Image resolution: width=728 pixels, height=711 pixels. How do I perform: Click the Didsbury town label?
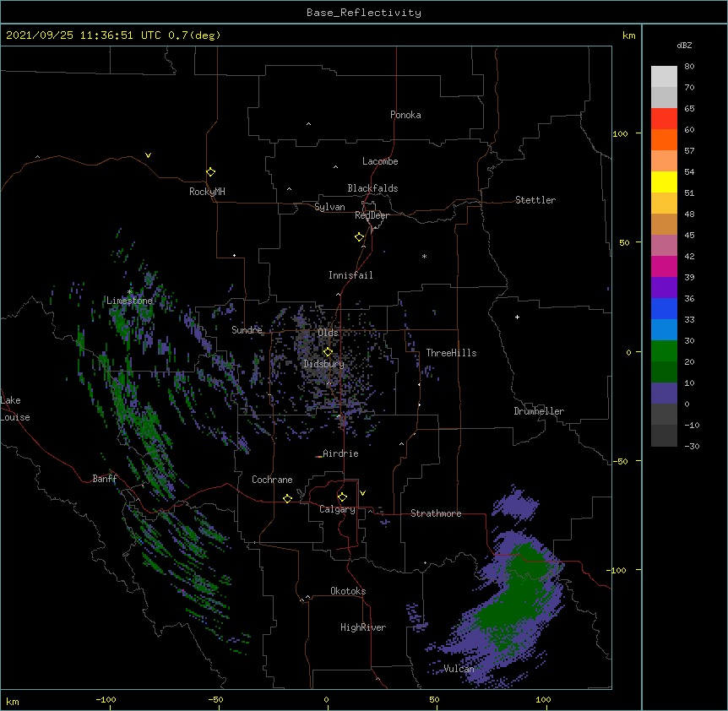pyautogui.click(x=324, y=364)
